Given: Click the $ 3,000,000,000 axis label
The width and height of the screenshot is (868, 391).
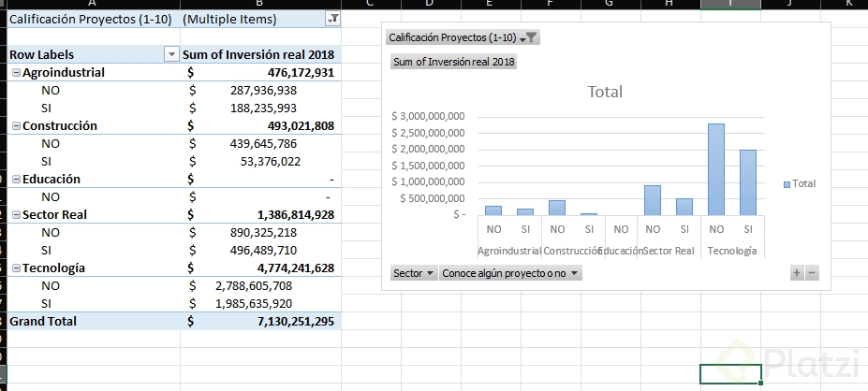Looking at the screenshot, I should click(428, 116).
